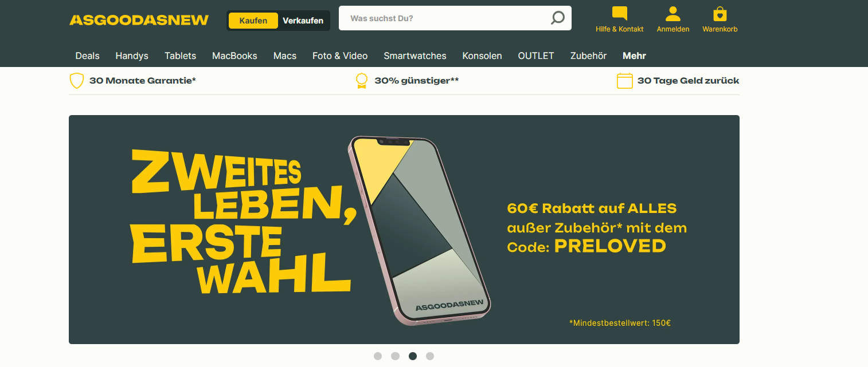868x367 pixels.
Task: Click the ASGOODASNEW logo
Action: tap(139, 21)
